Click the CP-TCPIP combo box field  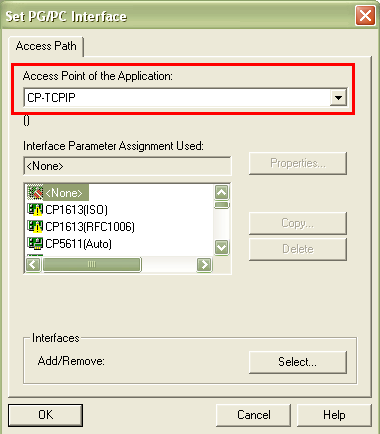click(x=185, y=98)
